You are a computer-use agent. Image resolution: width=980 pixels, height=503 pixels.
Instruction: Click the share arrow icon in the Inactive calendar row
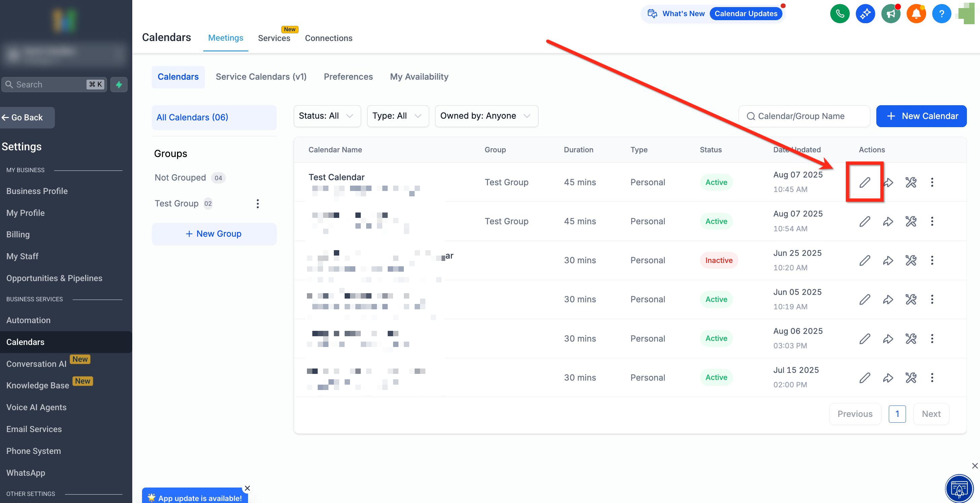tap(888, 261)
